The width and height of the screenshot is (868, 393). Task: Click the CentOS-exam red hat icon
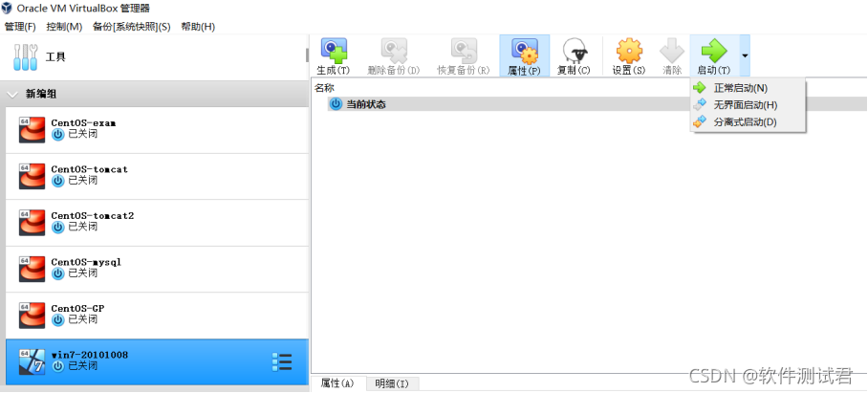click(x=32, y=130)
